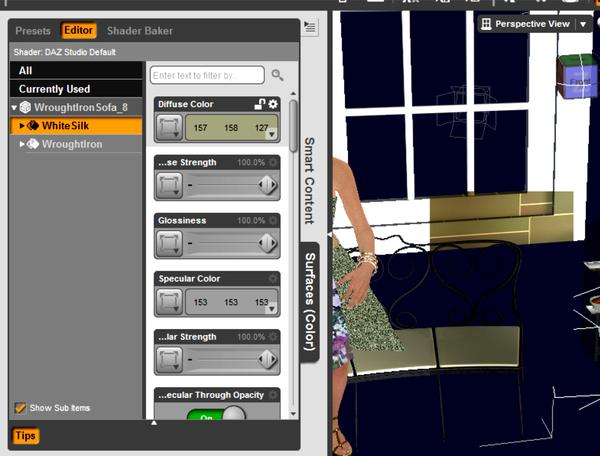Screen dimensions: 600x456
Task: Select the Currently Used filter row
Action: [76, 89]
